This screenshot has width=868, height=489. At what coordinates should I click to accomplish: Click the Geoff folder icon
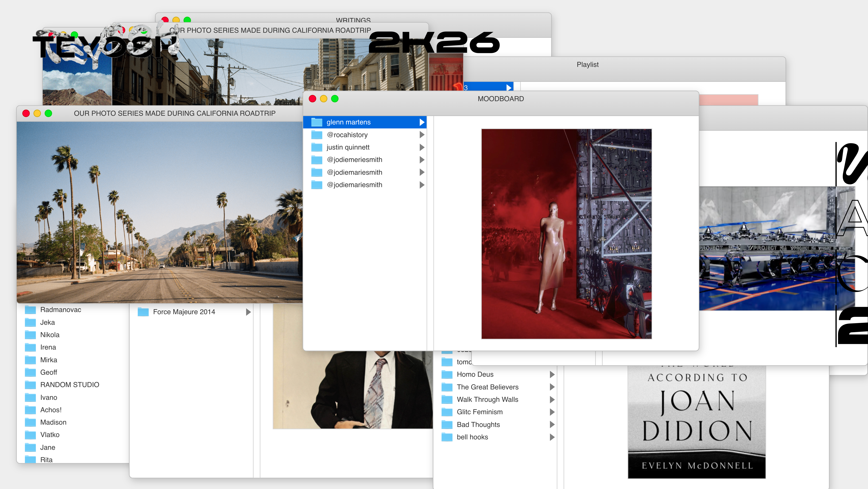point(30,372)
